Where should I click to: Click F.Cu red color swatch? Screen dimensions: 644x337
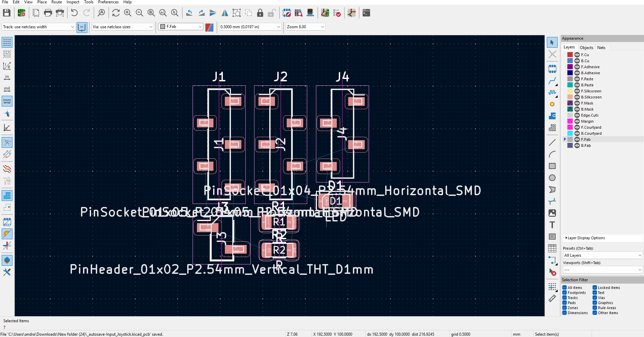[570, 55]
